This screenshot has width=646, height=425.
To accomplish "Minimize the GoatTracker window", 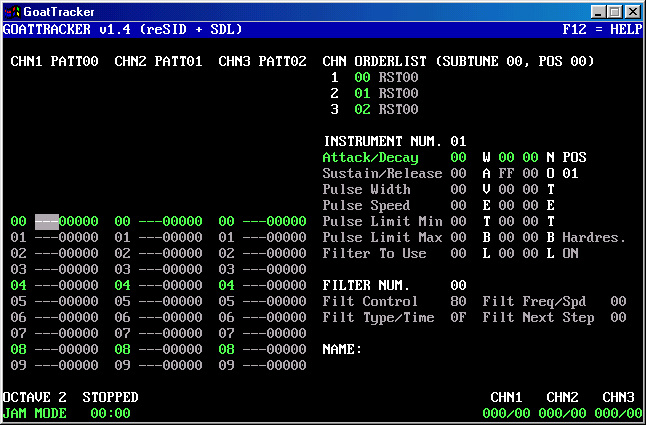I will click(x=598, y=12).
